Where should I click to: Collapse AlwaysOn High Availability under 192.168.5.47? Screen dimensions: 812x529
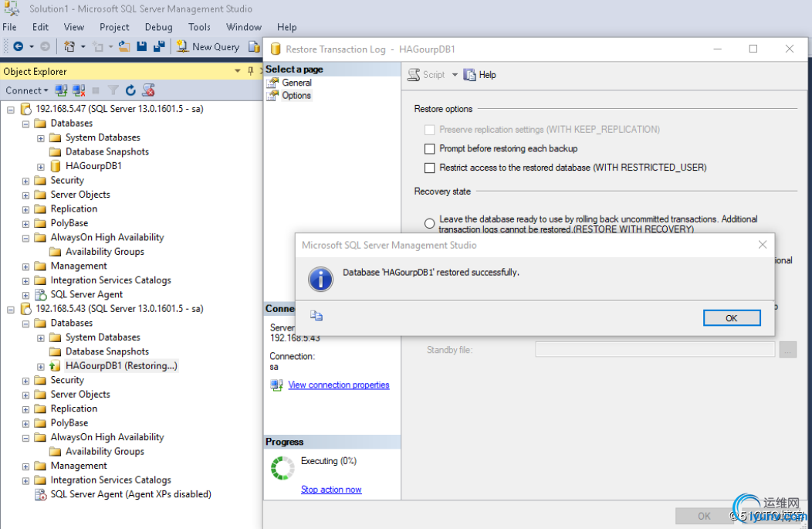[x=25, y=238]
